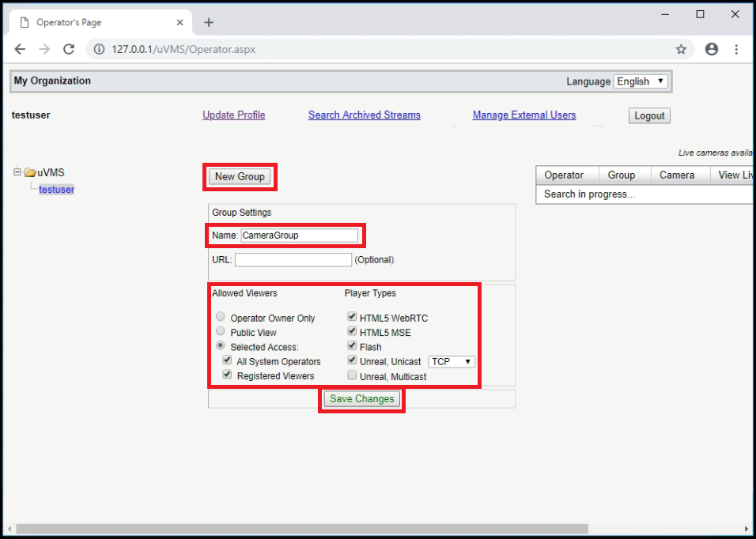View site information icon in address bar
Image resolution: width=756 pixels, height=539 pixels.
click(99, 49)
